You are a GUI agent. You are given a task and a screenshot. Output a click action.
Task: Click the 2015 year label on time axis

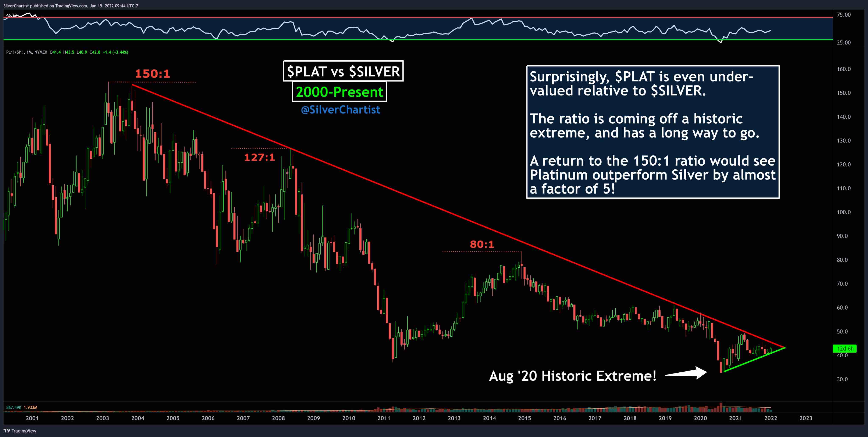tap(524, 418)
